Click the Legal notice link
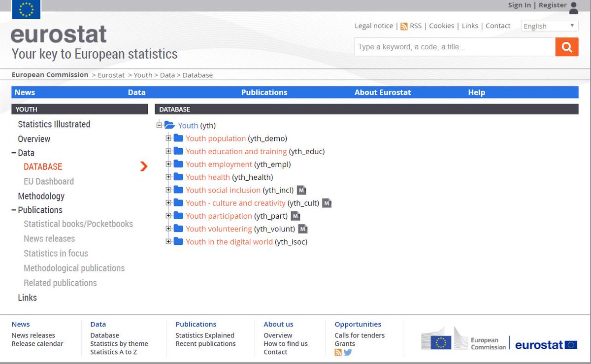The width and height of the screenshot is (591, 364). point(374,26)
